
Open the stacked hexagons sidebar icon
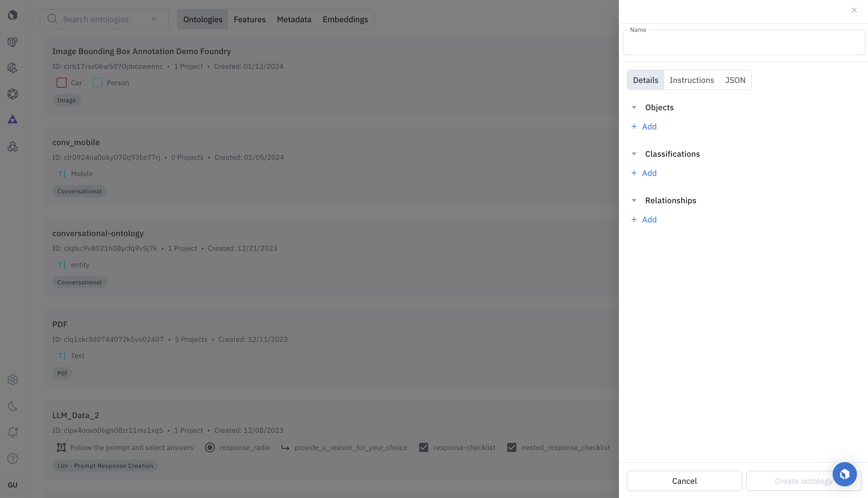[13, 147]
